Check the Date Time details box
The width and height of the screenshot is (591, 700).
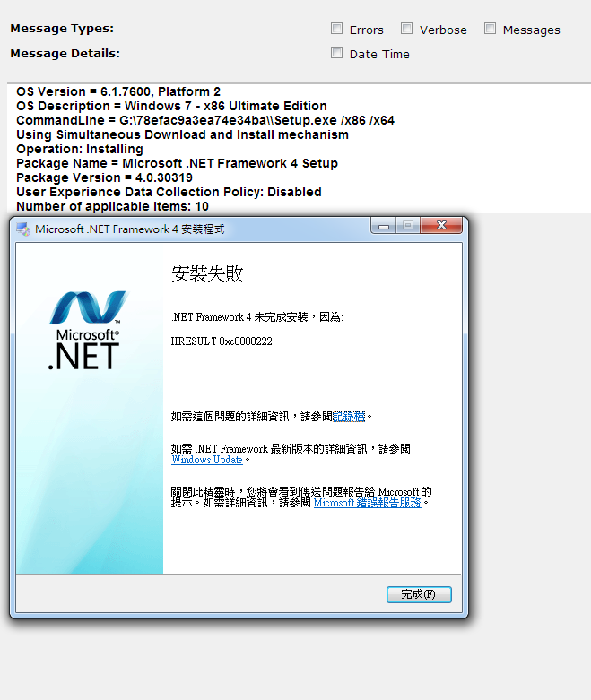(x=336, y=53)
